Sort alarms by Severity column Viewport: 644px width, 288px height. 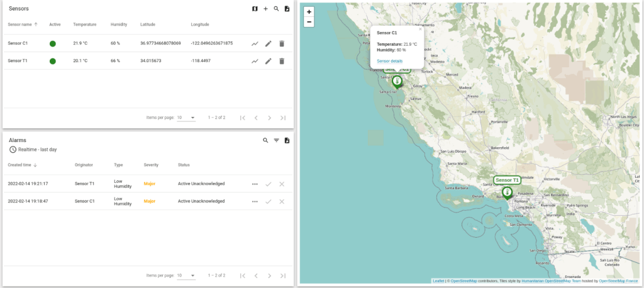coord(151,165)
